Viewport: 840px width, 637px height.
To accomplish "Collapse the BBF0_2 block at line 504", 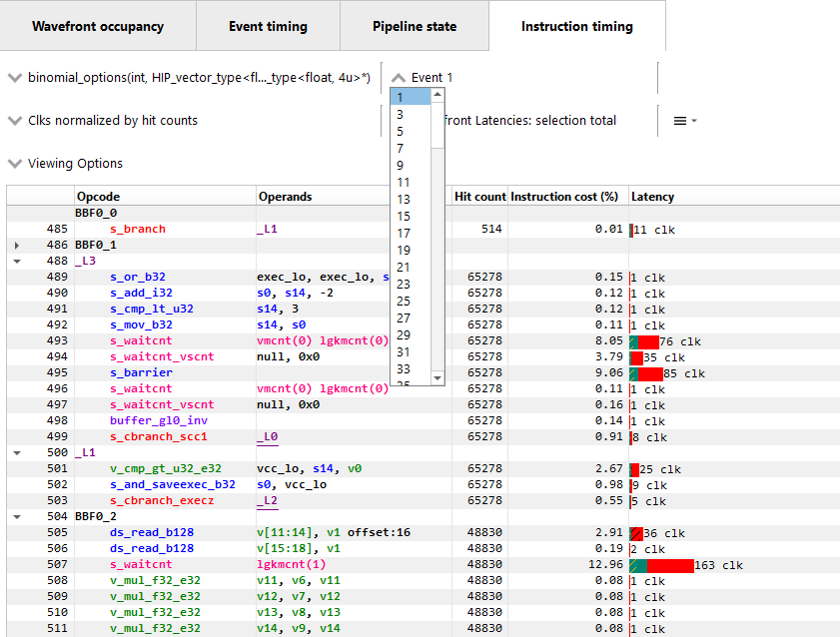I will (x=17, y=516).
